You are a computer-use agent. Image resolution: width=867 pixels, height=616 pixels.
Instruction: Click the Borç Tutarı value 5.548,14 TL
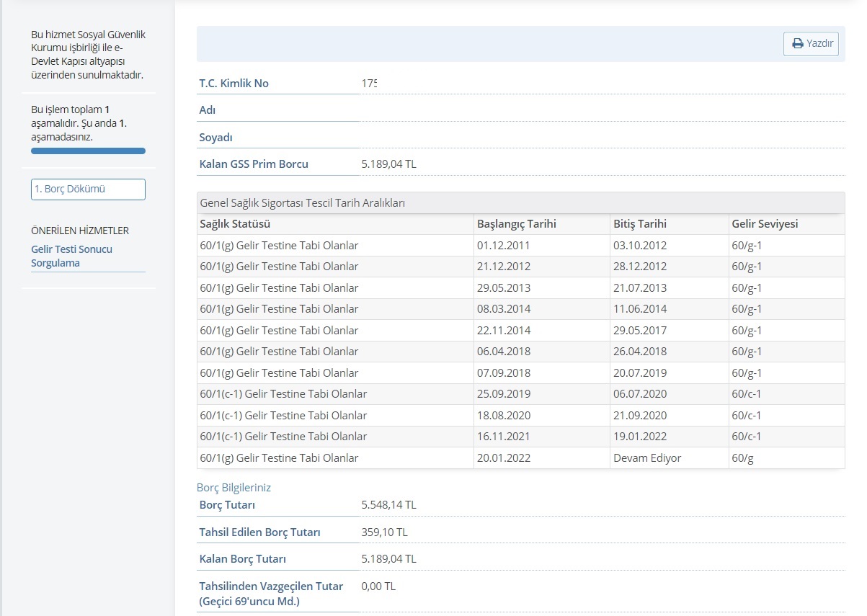[388, 505]
